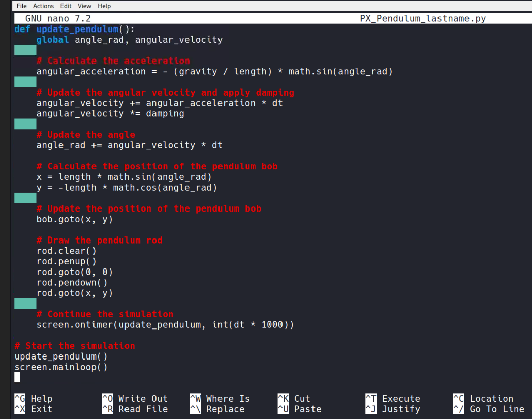Place cursor on the bob.goto(x, y) line

tap(74, 220)
